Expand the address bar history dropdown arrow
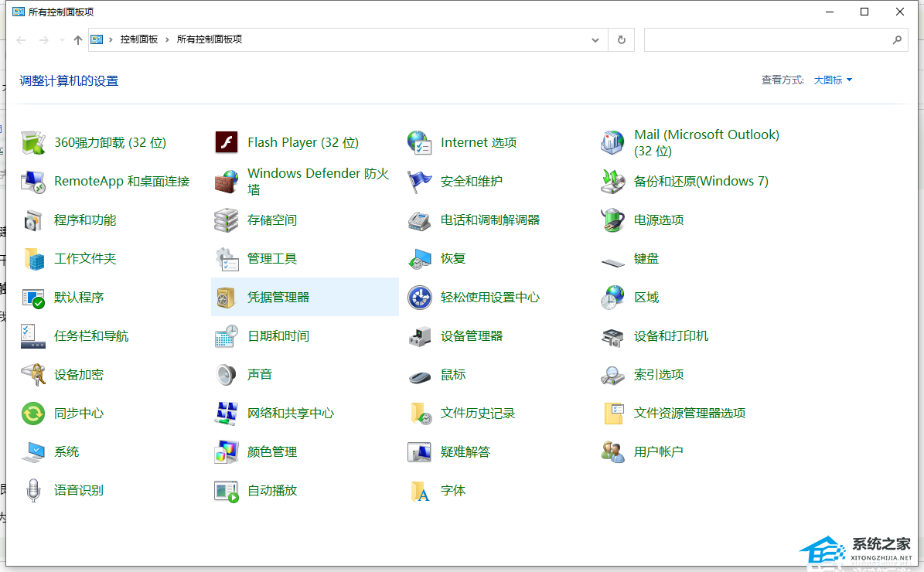This screenshot has height=572, width=924. click(x=595, y=40)
